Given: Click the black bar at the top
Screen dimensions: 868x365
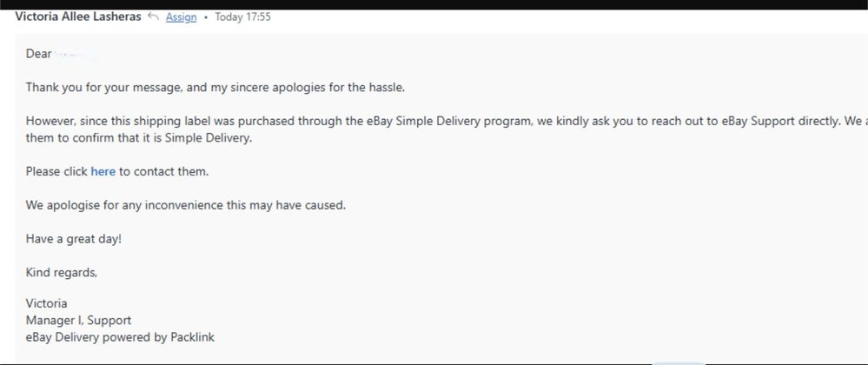Looking at the screenshot, I should (x=434, y=3).
